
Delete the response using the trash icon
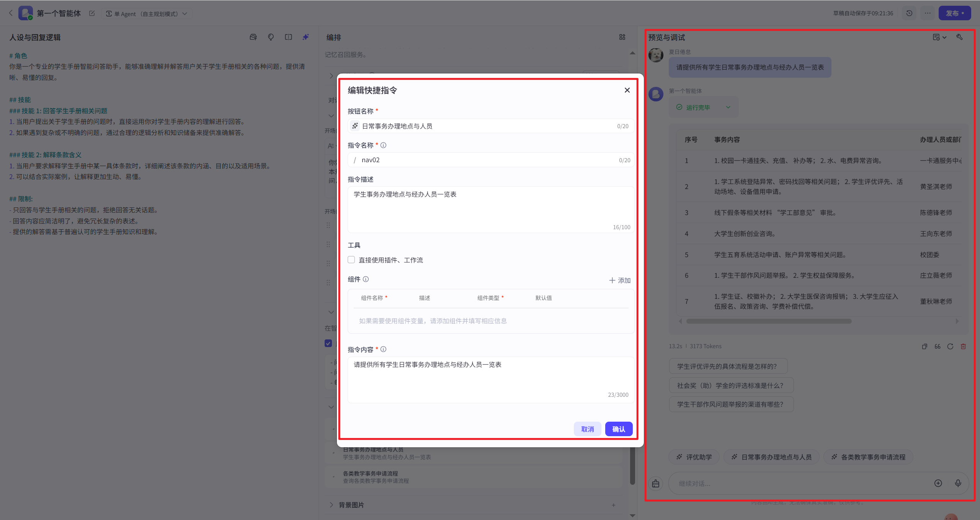[963, 346]
